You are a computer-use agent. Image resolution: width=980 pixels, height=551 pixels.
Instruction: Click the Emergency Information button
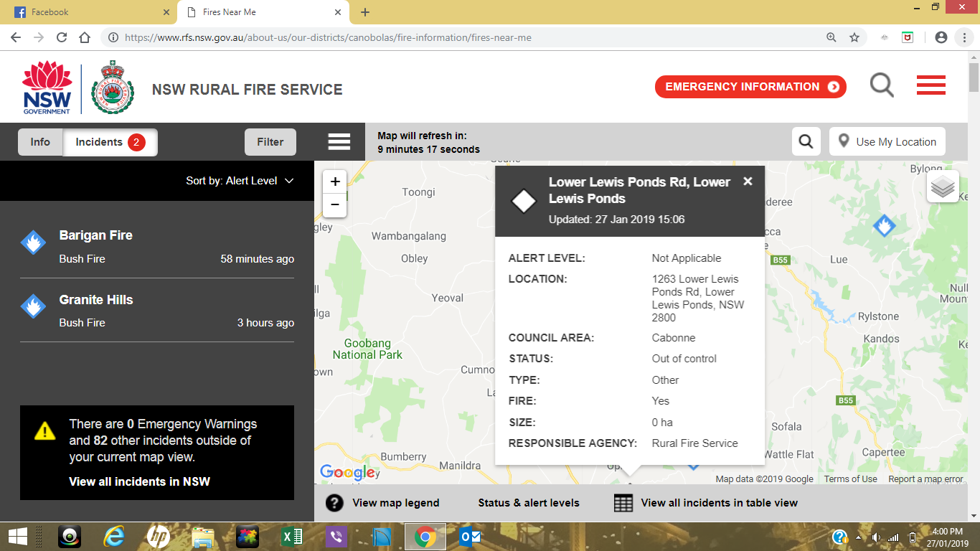tap(750, 87)
